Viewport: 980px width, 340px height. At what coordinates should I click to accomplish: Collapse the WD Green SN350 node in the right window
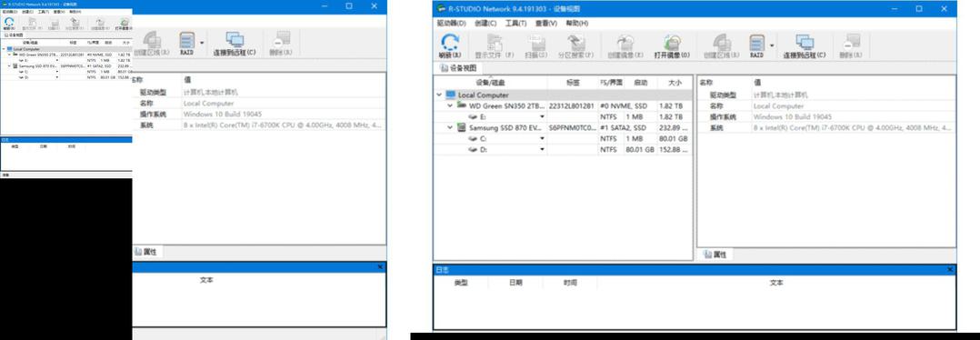click(449, 105)
